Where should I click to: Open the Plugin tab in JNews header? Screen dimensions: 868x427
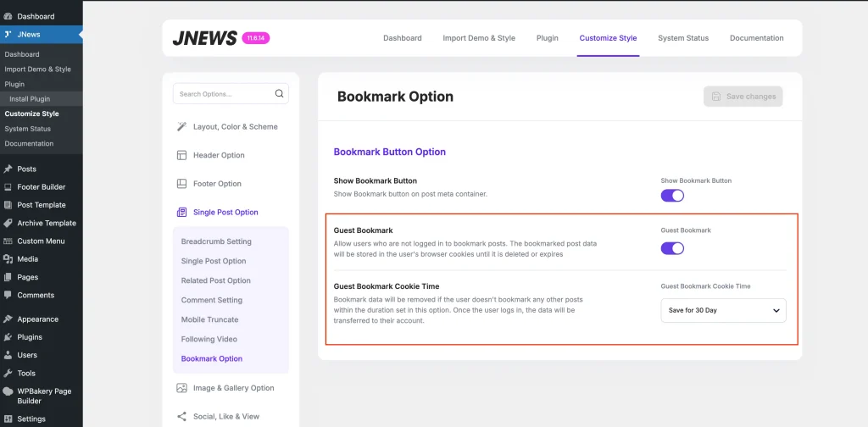548,38
